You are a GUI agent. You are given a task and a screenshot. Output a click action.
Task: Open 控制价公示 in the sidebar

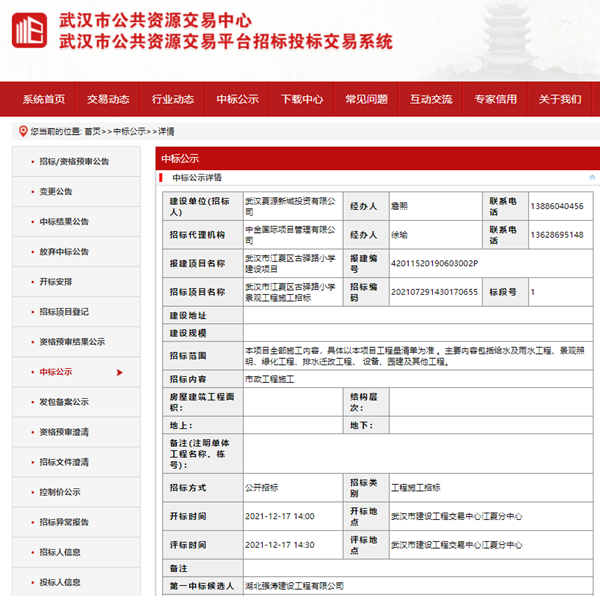[77, 492]
